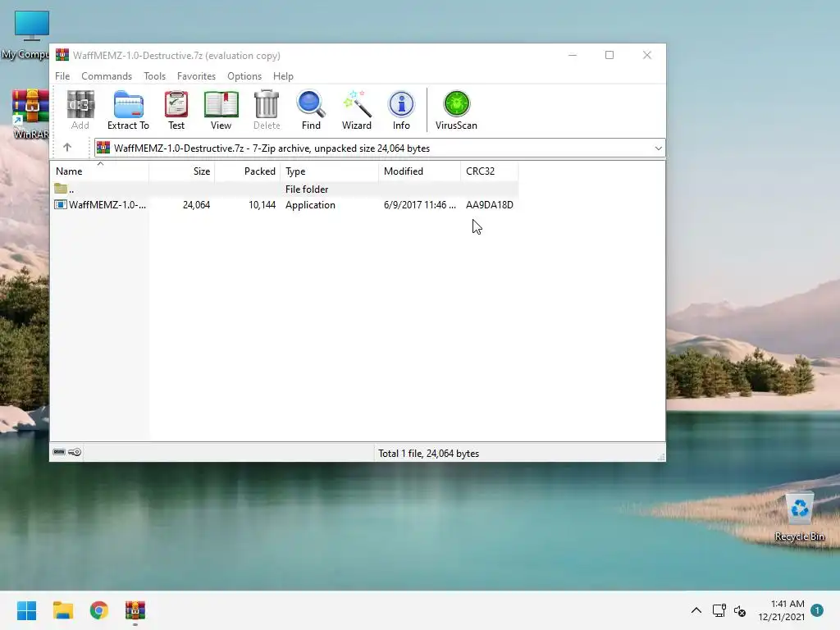Click the packed value 10,144
The width and height of the screenshot is (840, 630).
262,204
